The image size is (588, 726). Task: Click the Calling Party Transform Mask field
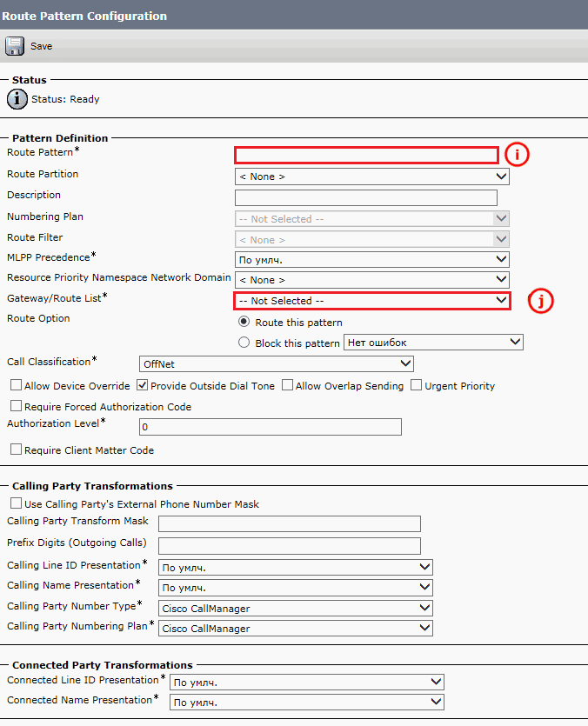click(x=290, y=524)
